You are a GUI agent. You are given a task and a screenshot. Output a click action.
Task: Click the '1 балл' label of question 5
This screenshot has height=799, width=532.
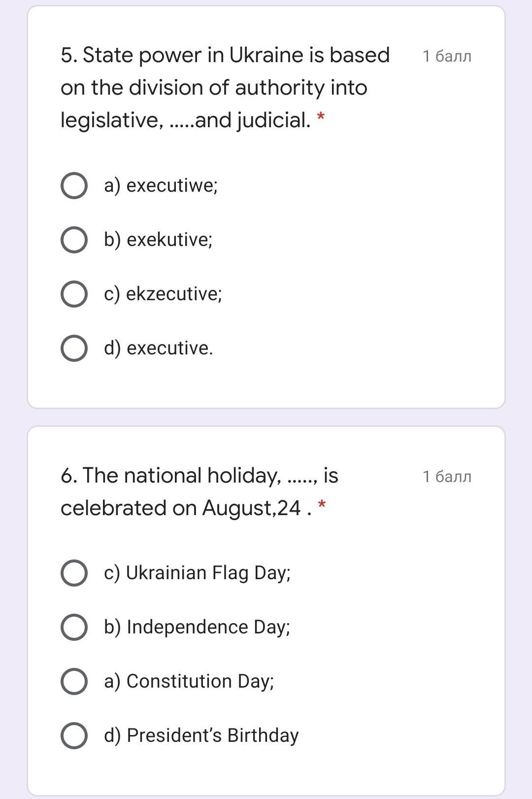pyautogui.click(x=447, y=56)
